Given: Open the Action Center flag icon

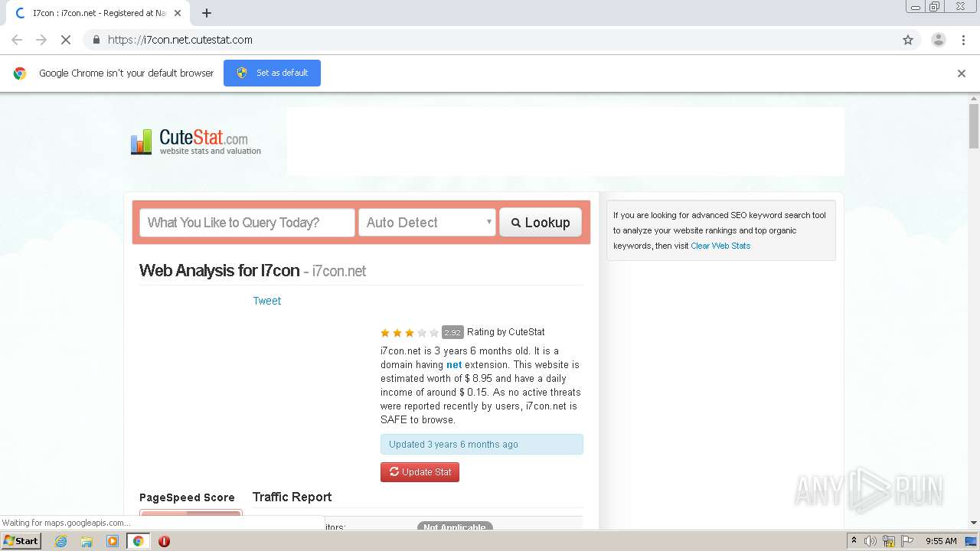Looking at the screenshot, I should click(x=906, y=541).
